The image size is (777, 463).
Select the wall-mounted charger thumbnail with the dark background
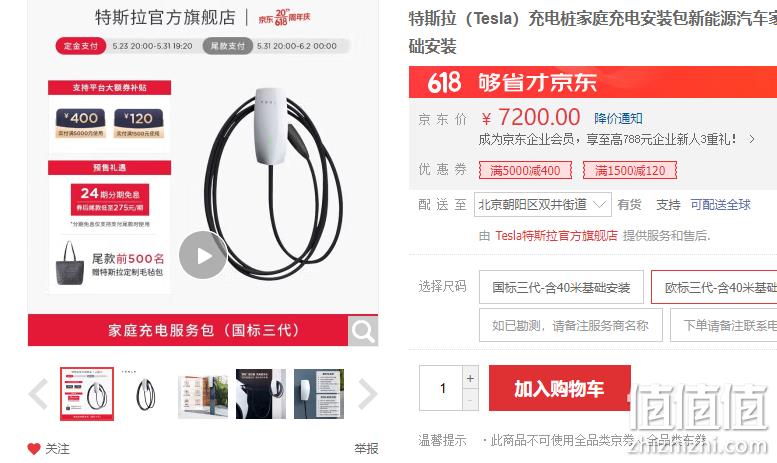tap(261, 394)
